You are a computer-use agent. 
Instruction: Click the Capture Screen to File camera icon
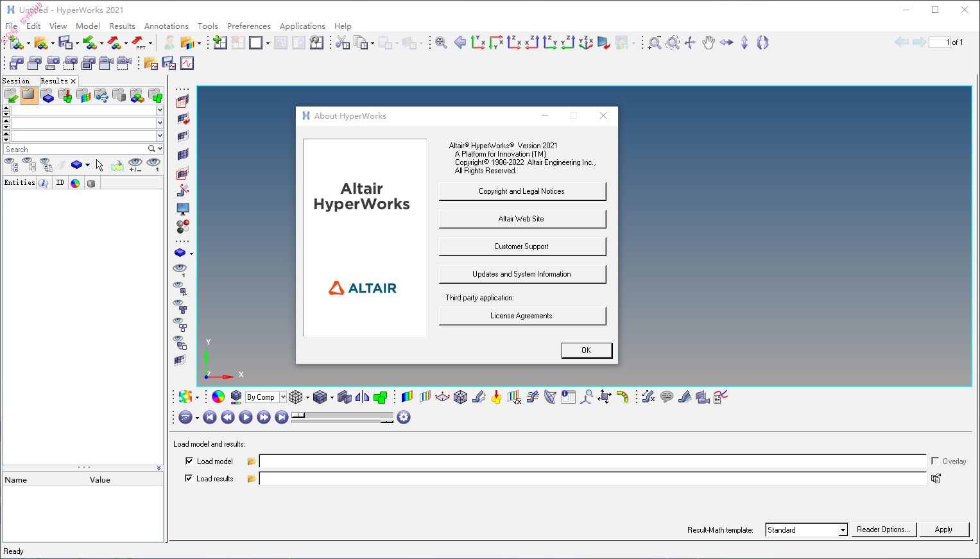(x=17, y=63)
